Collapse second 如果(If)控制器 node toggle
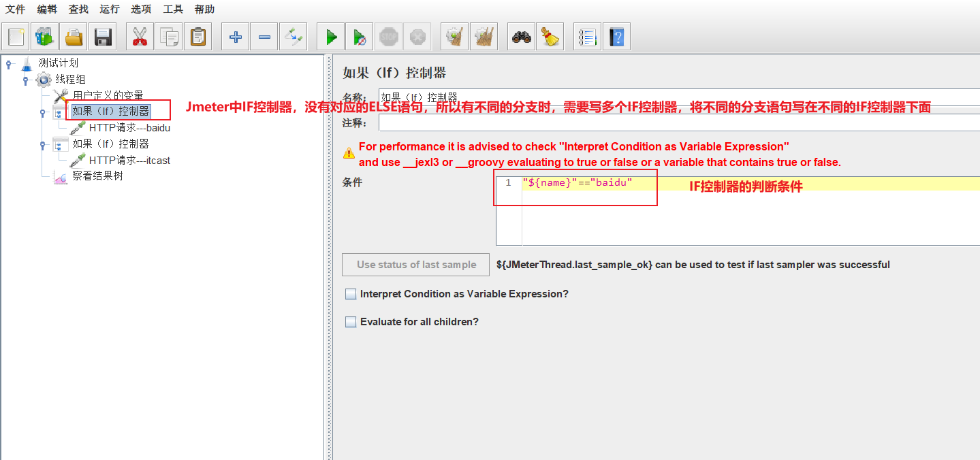Screen dimensions: 980x460 coord(43,144)
